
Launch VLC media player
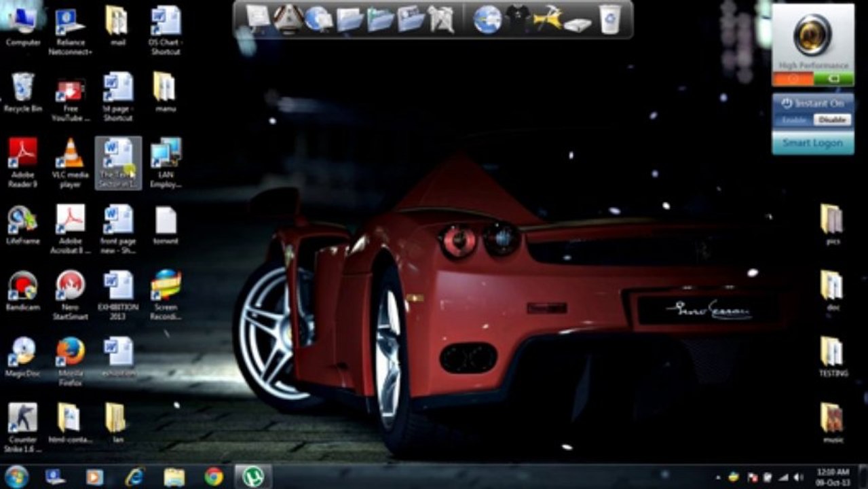click(71, 163)
